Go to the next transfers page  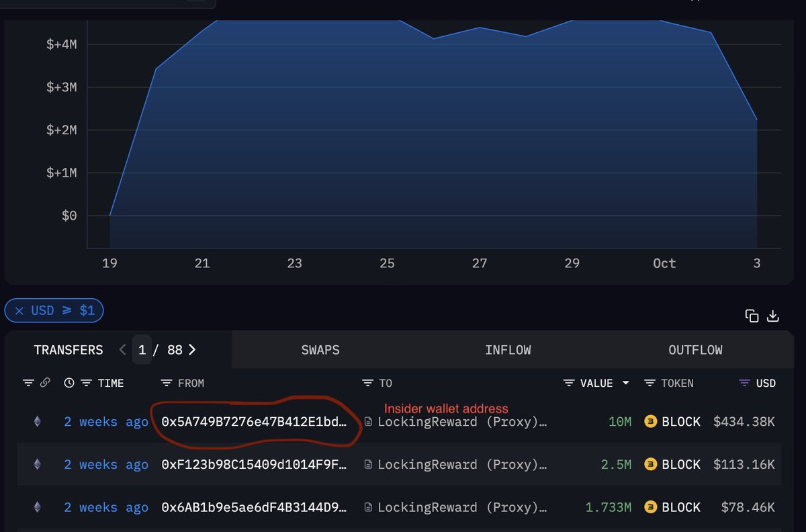(192, 349)
